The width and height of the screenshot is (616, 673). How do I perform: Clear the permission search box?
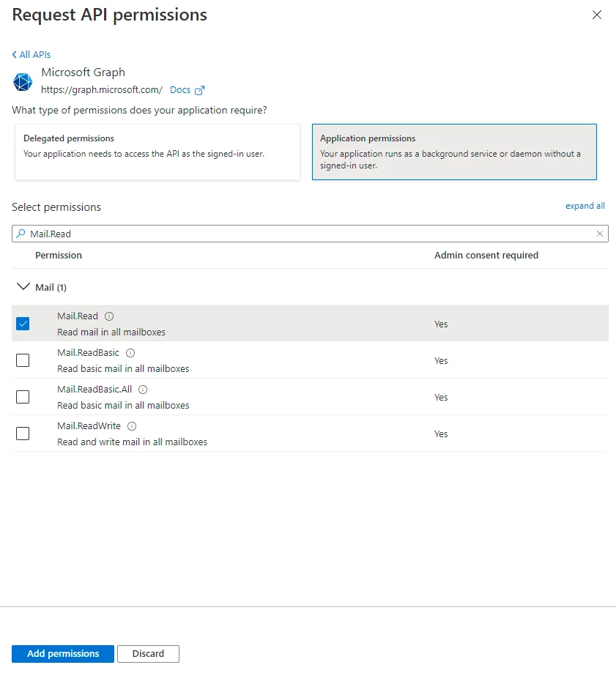coord(600,234)
